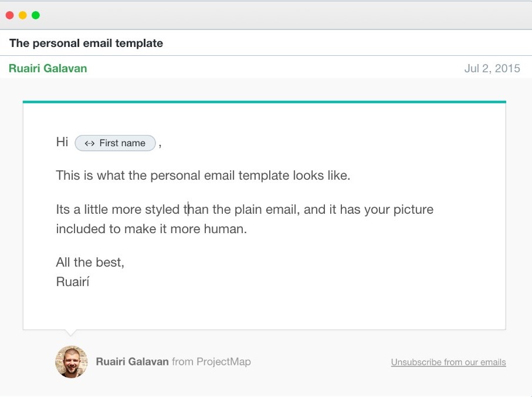This screenshot has width=532, height=397.
Task: Click the yellow minimize window button
Action: point(23,15)
